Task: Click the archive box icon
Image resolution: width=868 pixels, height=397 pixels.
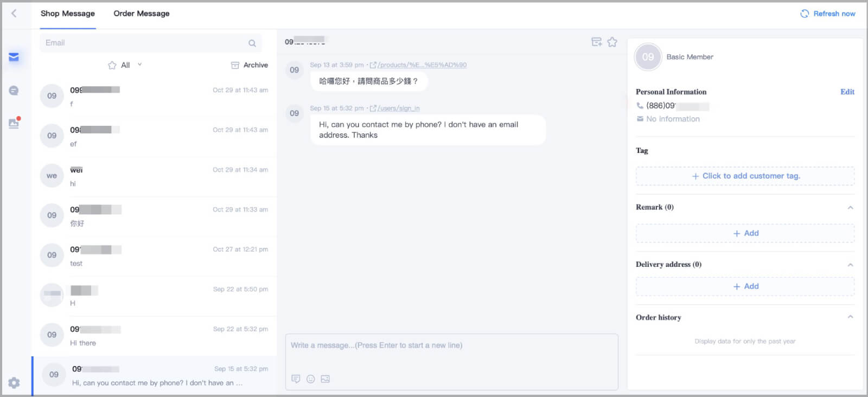Action: (x=235, y=65)
